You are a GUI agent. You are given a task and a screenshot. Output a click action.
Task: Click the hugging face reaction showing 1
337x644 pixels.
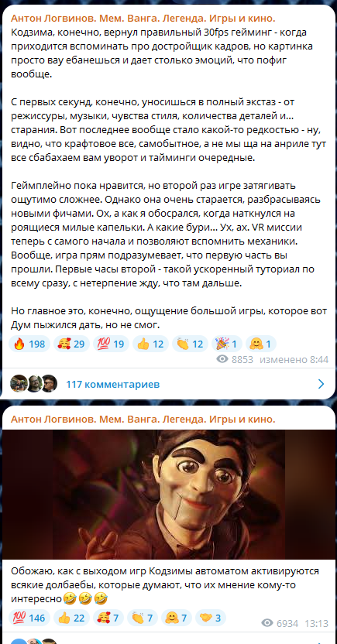[x=261, y=344]
